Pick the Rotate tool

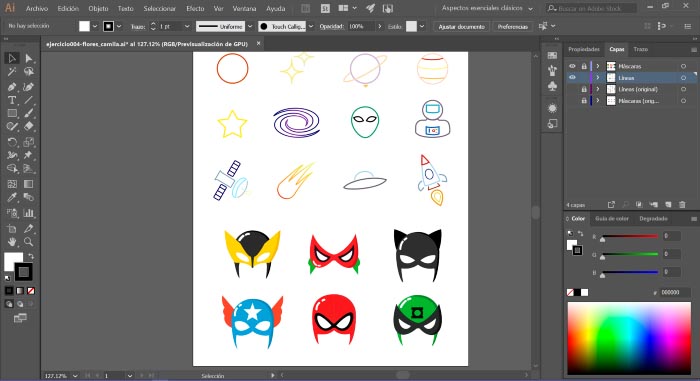pos(12,142)
